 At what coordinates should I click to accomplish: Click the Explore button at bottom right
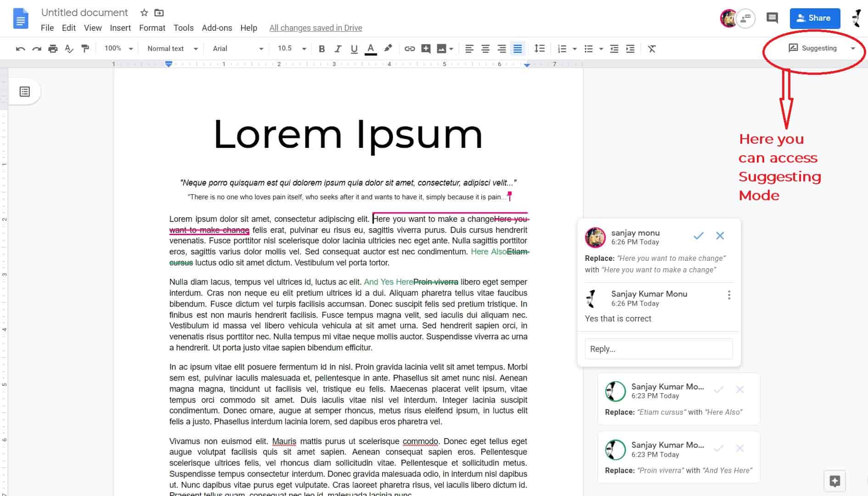tap(834, 481)
